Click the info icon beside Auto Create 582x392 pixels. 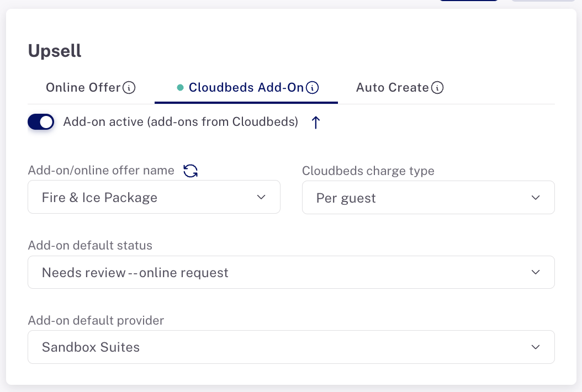437,88
